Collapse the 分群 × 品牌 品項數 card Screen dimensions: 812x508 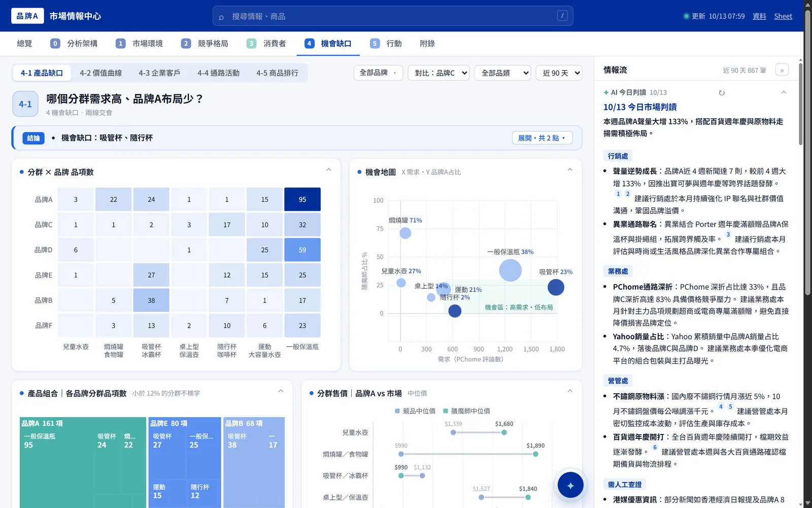[x=328, y=170]
